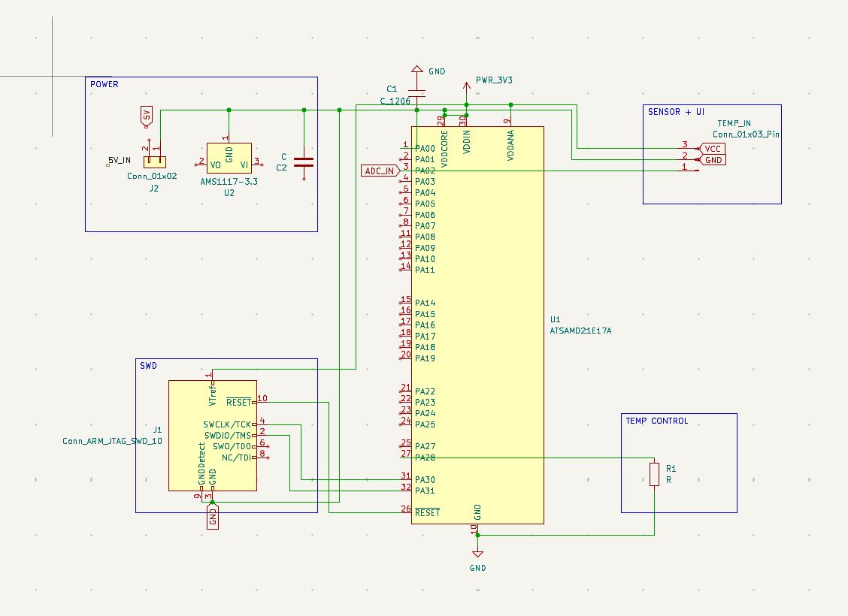Viewport: 848px width, 616px height.
Task: Select the SENSOR + UI group box
Action: (675, 111)
